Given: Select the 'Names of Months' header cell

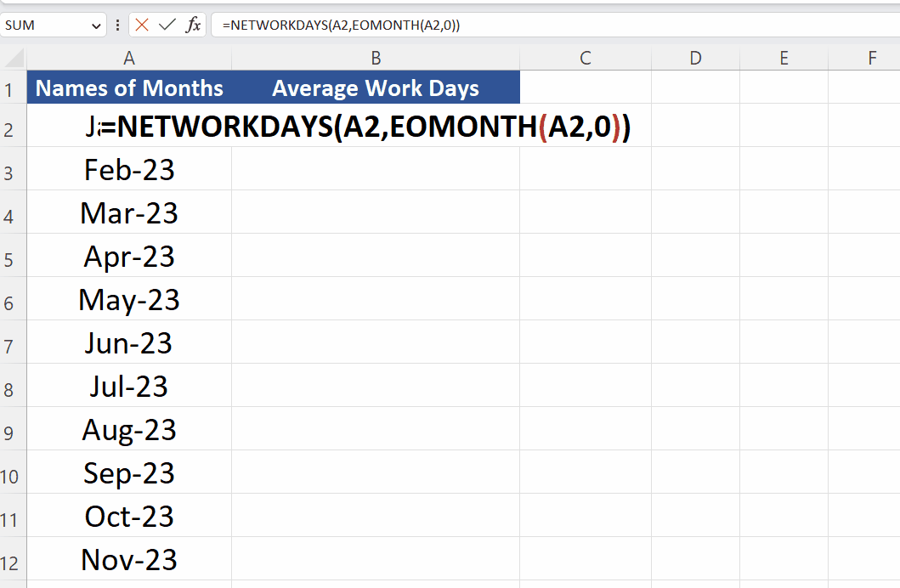Looking at the screenshot, I should point(129,88).
